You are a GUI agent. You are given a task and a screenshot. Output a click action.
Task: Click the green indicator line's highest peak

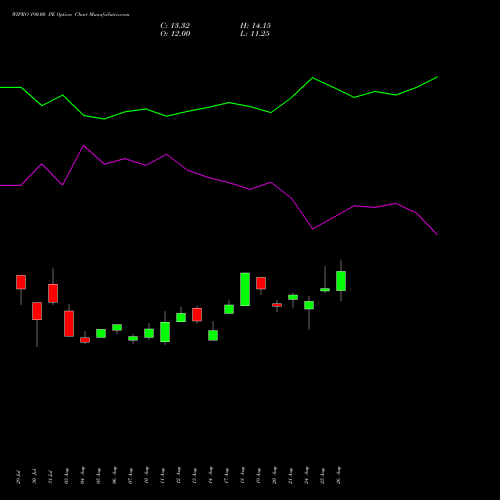click(x=437, y=77)
